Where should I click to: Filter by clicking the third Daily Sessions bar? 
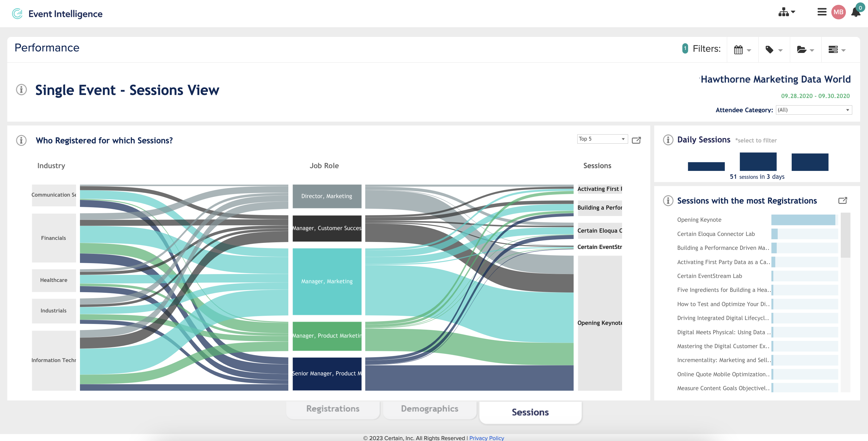click(x=810, y=162)
